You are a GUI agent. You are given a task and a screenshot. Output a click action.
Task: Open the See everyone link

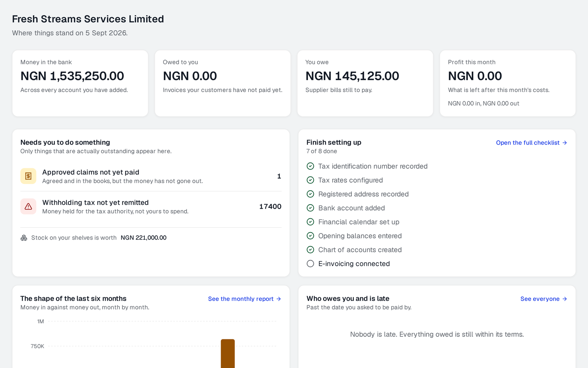(544, 299)
